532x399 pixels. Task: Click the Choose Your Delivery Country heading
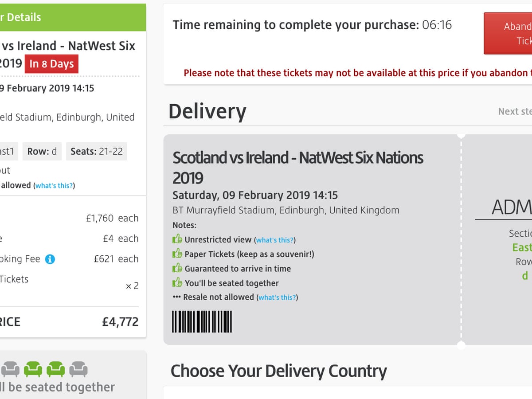tap(278, 371)
